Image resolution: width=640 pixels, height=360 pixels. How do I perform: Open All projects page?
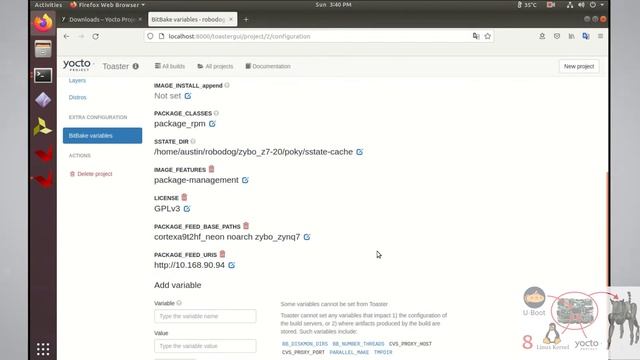pyautogui.click(x=216, y=66)
